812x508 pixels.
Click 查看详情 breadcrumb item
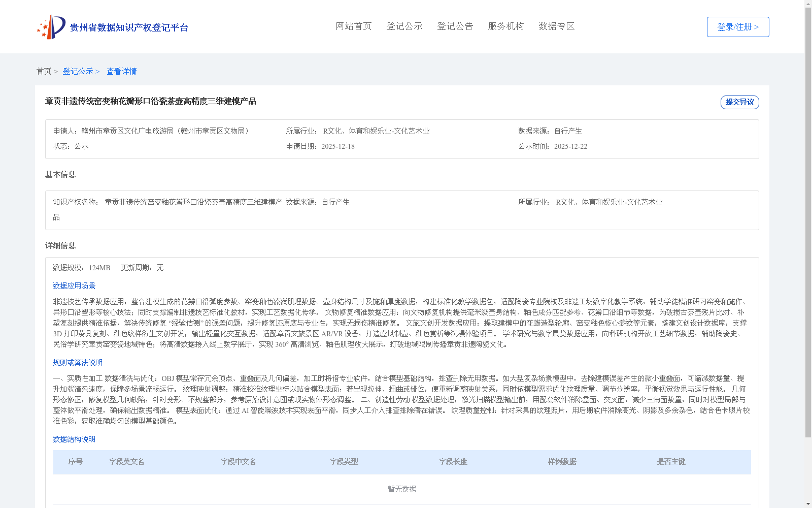(x=121, y=71)
